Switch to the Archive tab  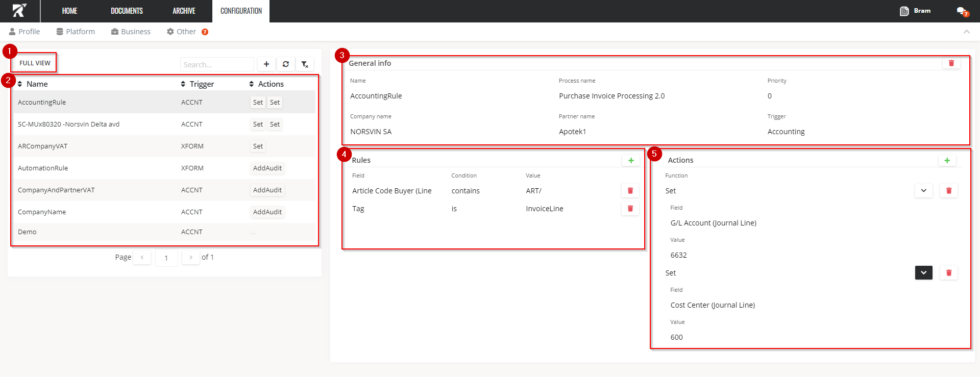(184, 11)
